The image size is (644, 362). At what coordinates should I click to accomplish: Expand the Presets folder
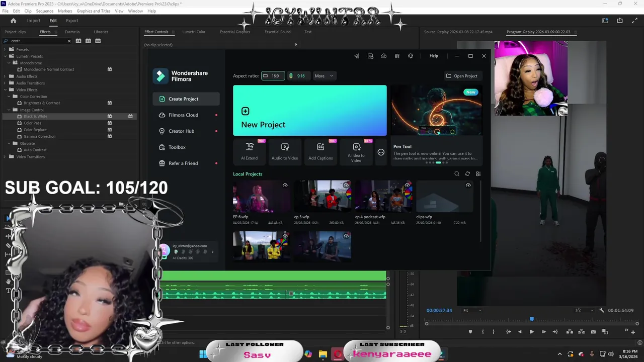[x=5, y=49]
